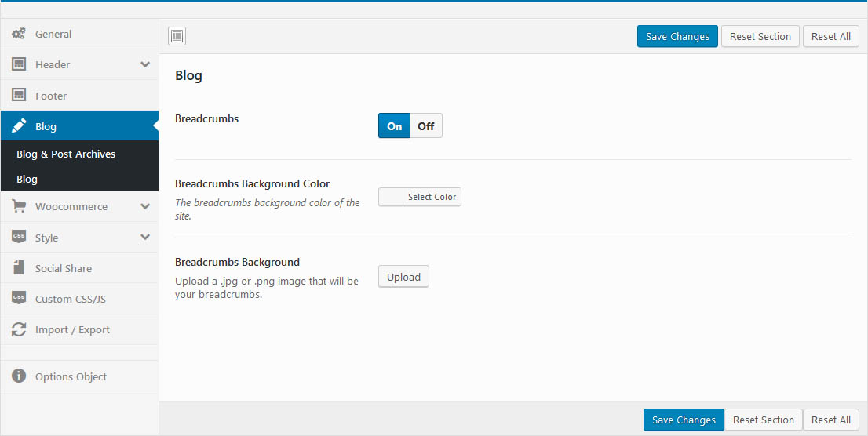Click the Import / Export refresh icon
This screenshot has width=868, height=436.
19,329
